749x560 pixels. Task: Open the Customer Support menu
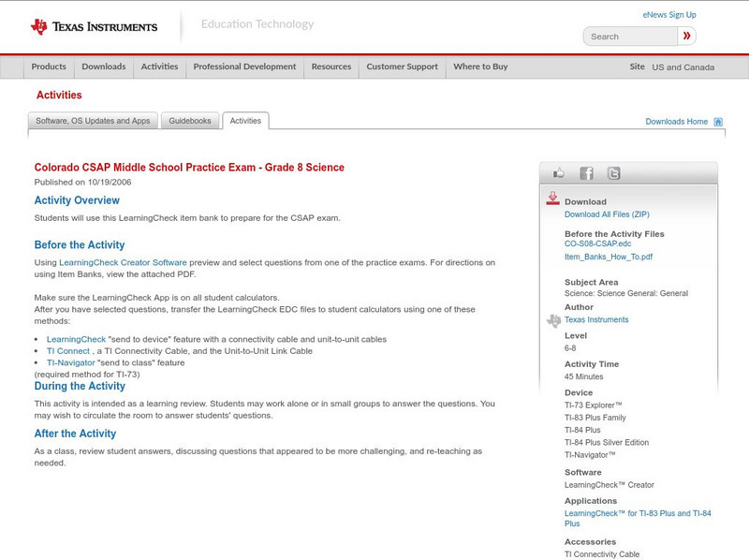pyautogui.click(x=401, y=66)
